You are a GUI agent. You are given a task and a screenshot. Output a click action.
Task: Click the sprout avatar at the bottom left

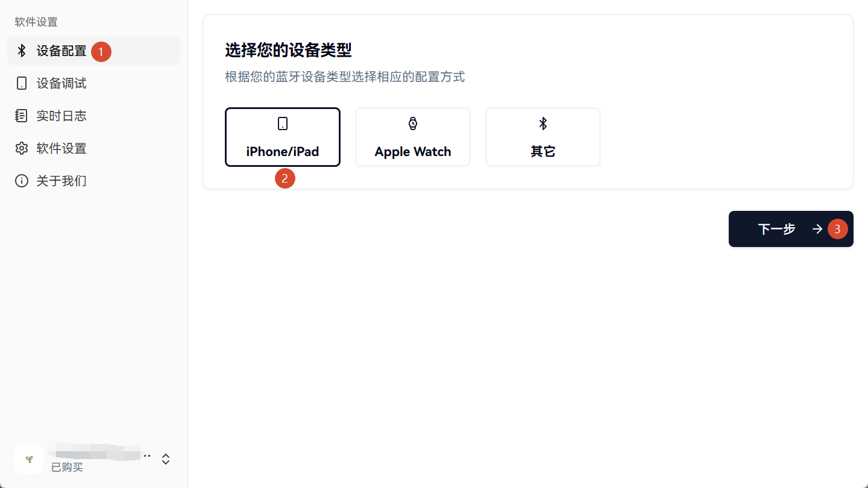pyautogui.click(x=29, y=459)
